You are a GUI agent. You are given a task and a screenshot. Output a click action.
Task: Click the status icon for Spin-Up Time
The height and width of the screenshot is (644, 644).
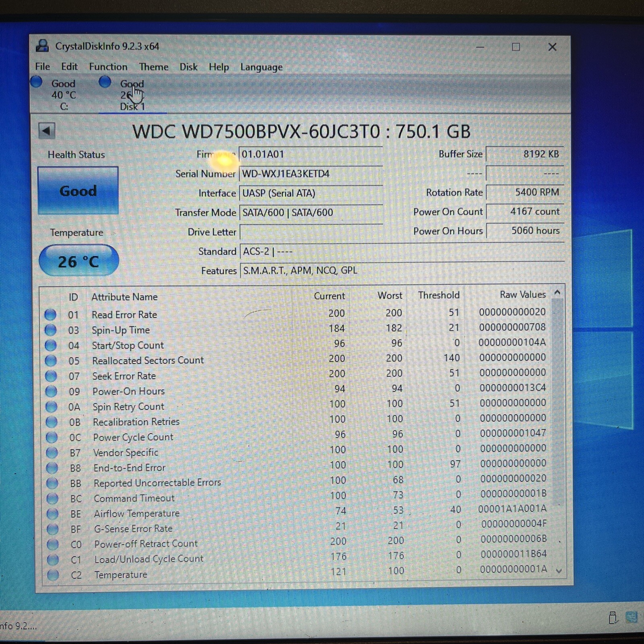(50, 330)
